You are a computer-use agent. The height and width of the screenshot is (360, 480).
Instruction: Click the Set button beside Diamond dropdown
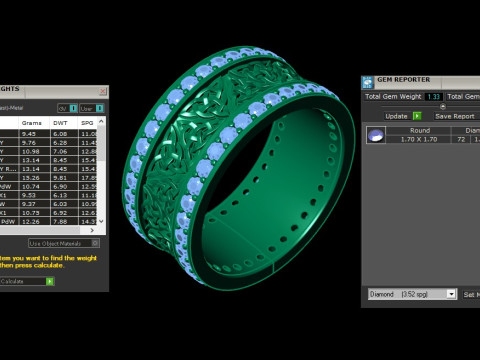(471, 295)
